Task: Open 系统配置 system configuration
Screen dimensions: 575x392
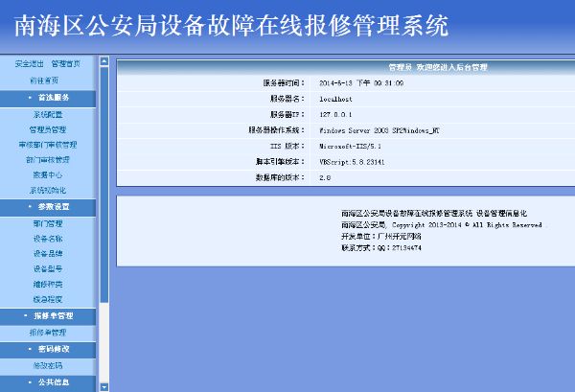Action: tap(48, 114)
